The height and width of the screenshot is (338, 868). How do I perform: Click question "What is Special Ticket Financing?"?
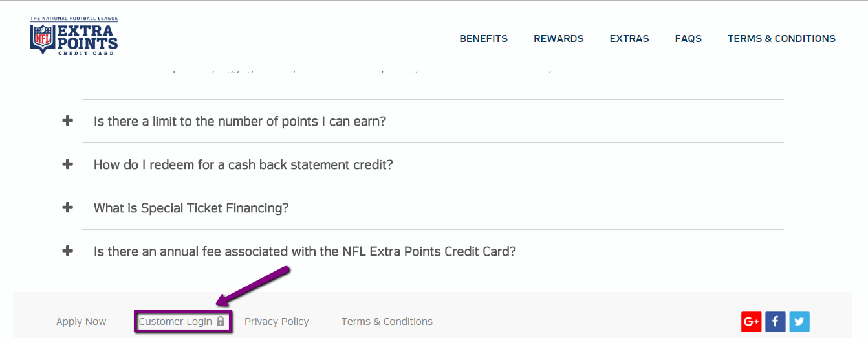tap(191, 208)
